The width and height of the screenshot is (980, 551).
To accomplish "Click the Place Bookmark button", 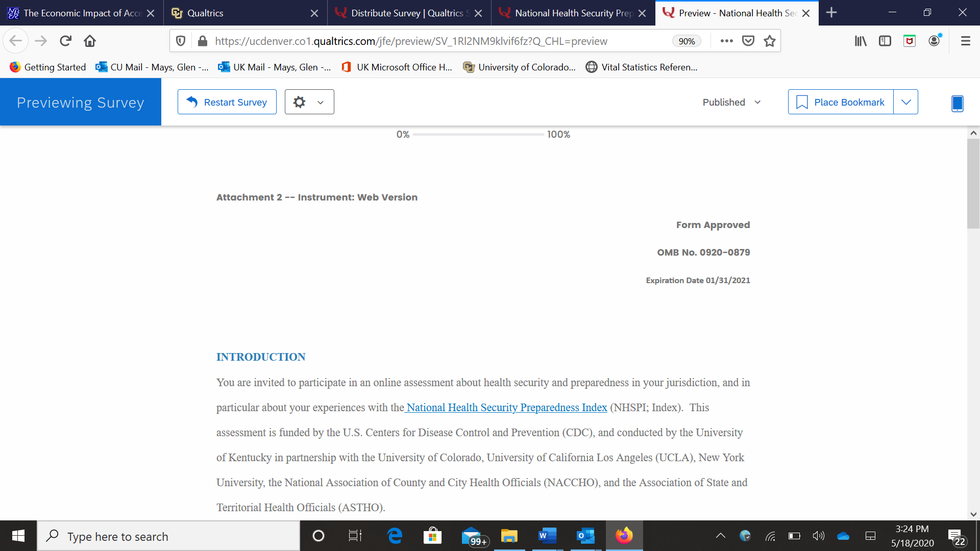I will pos(840,102).
